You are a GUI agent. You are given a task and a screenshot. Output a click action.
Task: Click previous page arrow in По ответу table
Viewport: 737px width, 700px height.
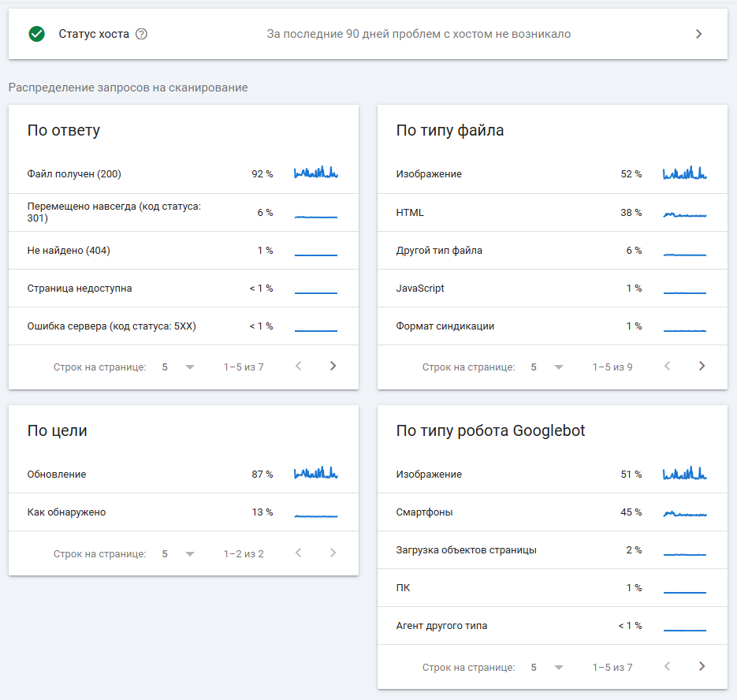click(298, 366)
